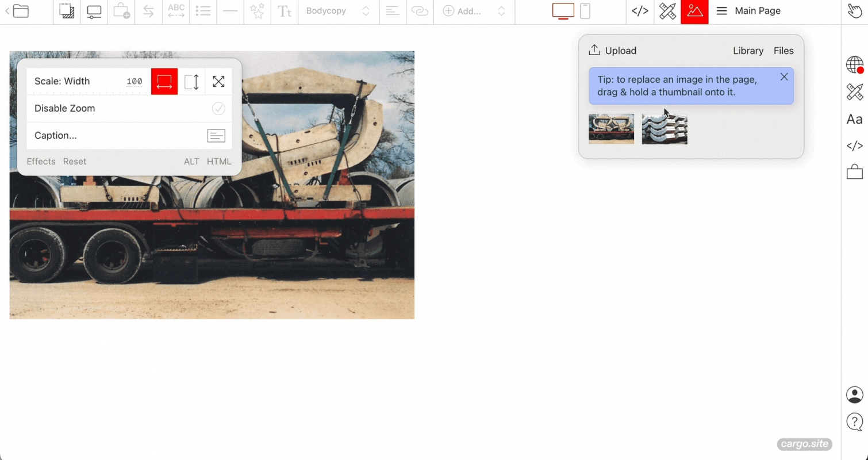Open the Tt text size tool
Viewport: 868px width, 460px height.
[x=285, y=11]
